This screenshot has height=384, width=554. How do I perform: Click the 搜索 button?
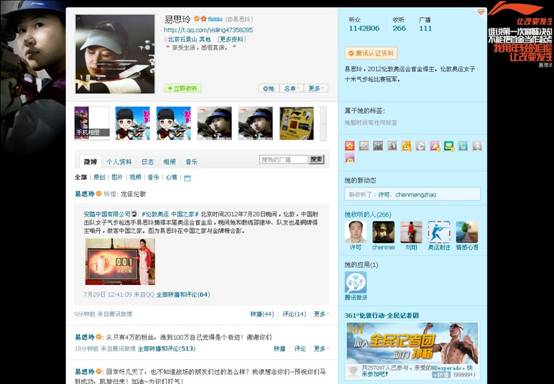(x=316, y=160)
